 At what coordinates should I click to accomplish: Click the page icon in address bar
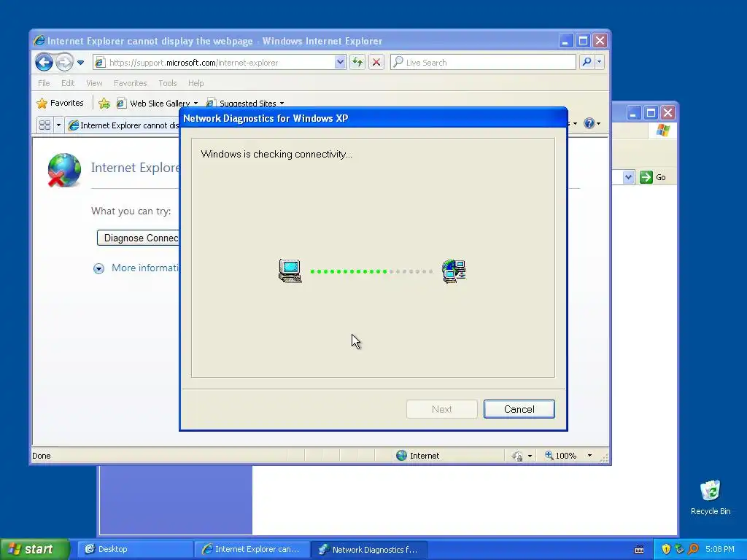99,63
